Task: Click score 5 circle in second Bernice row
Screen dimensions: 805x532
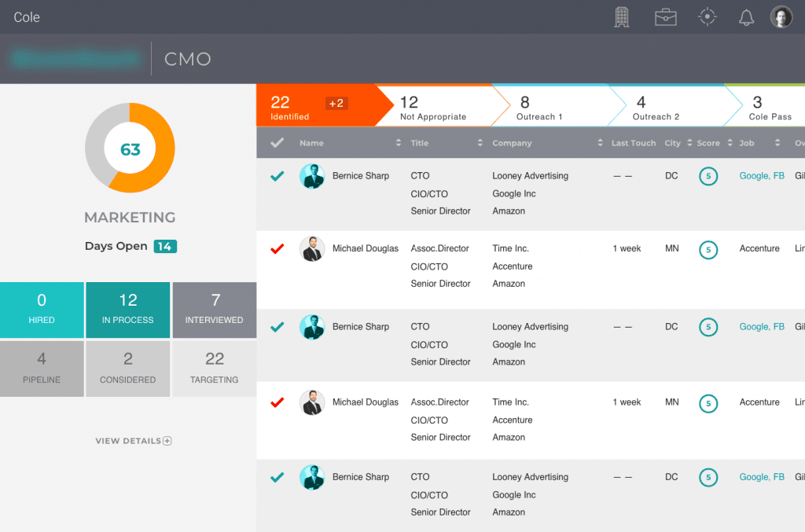Action: pyautogui.click(x=708, y=328)
